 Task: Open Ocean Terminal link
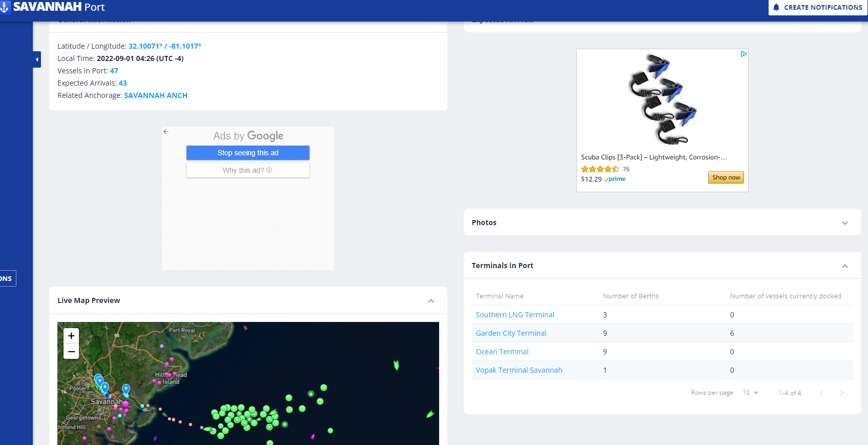502,352
